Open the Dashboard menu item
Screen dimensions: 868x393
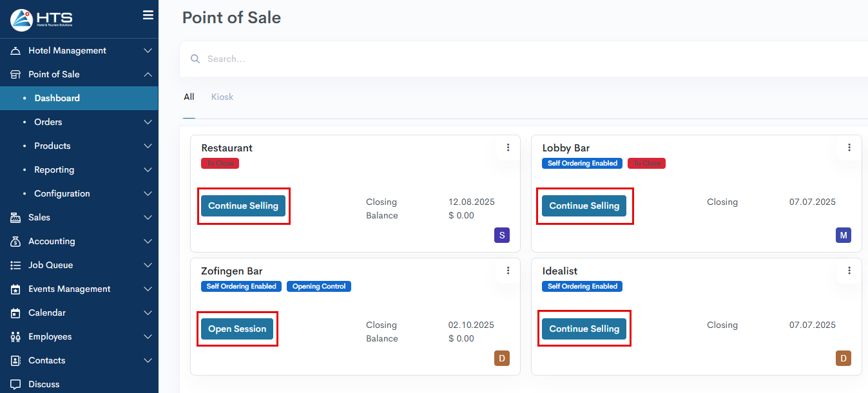[57, 98]
